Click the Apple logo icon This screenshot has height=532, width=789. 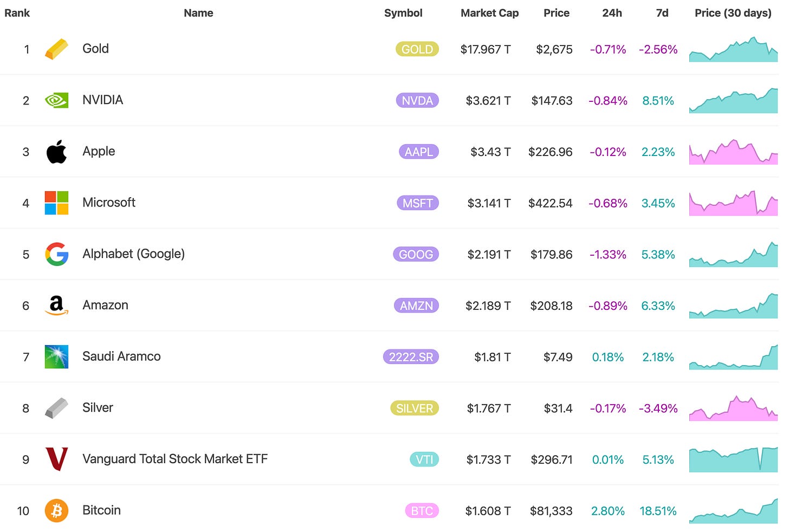point(56,152)
